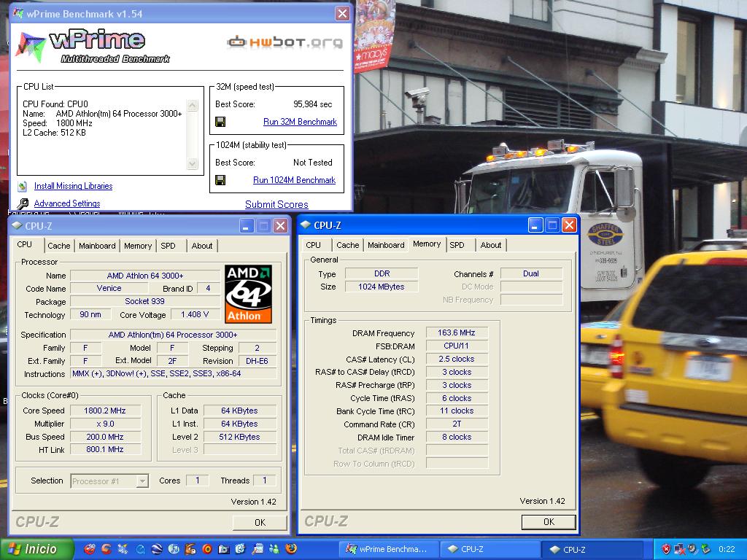Click the wPrime title bar icon
747x560 pixels.
pos(18,13)
